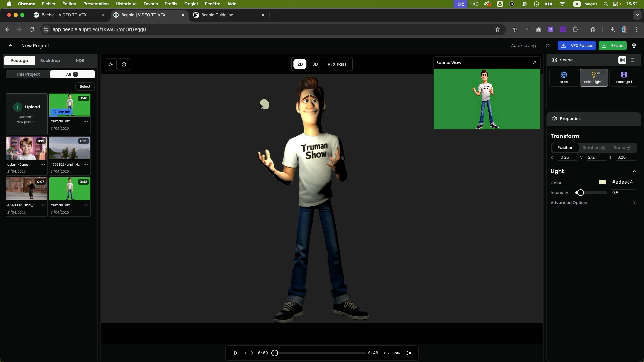Open options for truman-vfx with 19m left
Screen dimensions: 644x362
click(x=86, y=121)
